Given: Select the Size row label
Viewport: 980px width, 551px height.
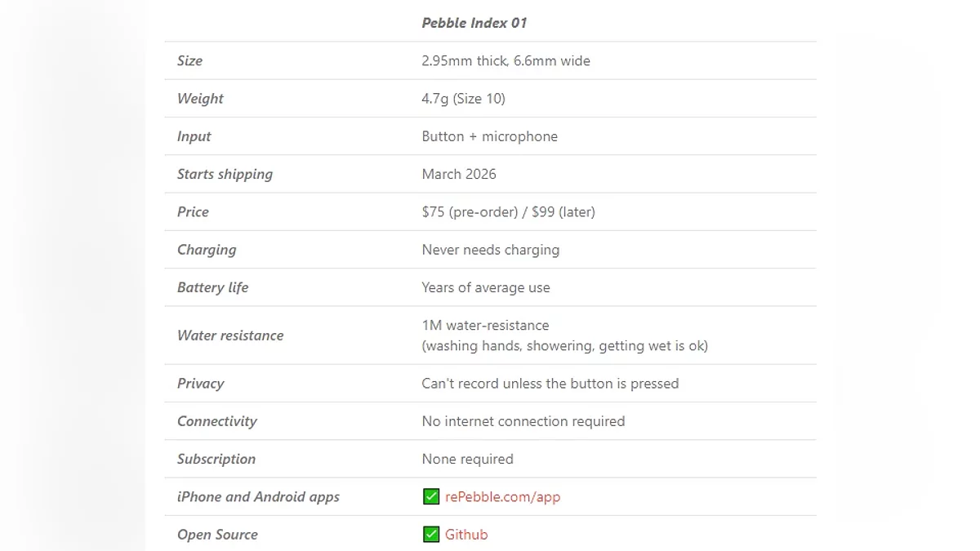Looking at the screenshot, I should 189,60.
